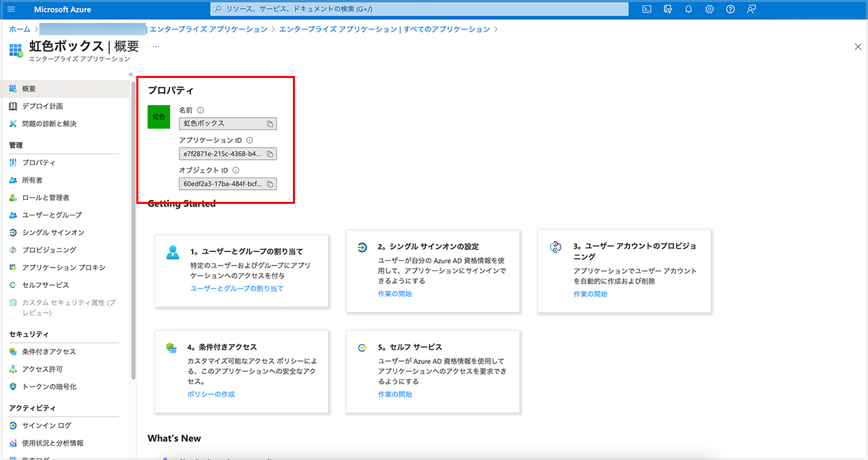
Task: Open the feedback icon in header
Action: [751, 9]
